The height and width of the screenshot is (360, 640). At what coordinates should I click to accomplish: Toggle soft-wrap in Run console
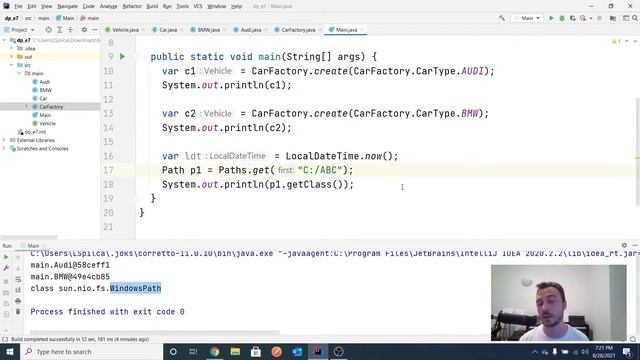[18, 279]
